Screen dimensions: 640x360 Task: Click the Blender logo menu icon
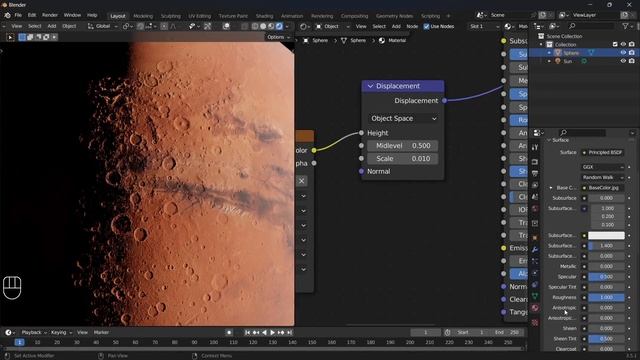(7, 15)
